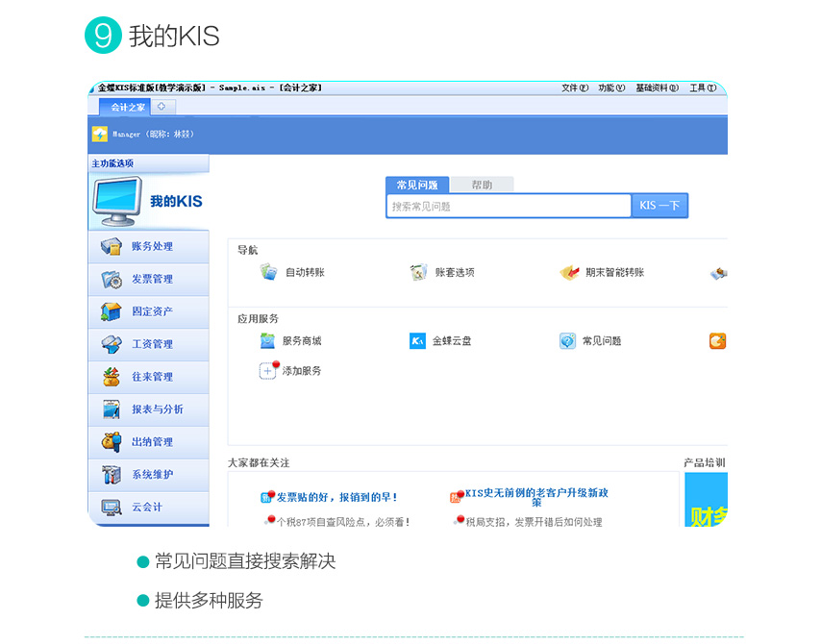Add a service via 添加服务

[268, 371]
